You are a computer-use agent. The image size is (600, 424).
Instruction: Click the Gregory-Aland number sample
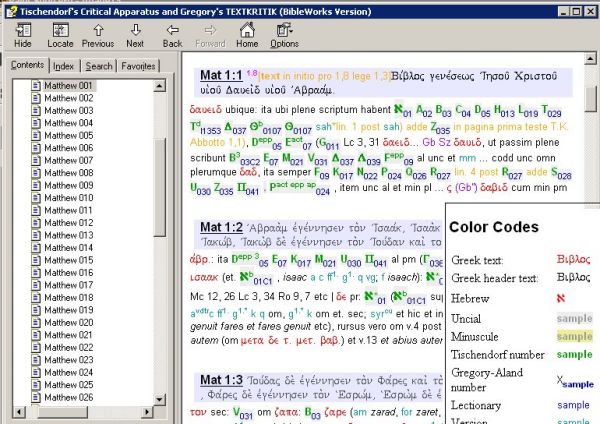tap(575, 382)
